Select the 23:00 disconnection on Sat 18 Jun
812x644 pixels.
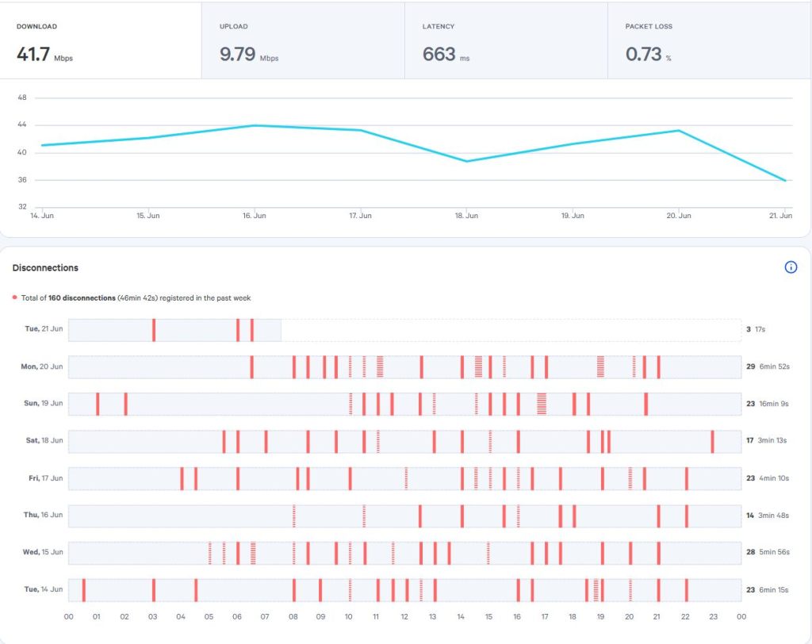click(712, 441)
